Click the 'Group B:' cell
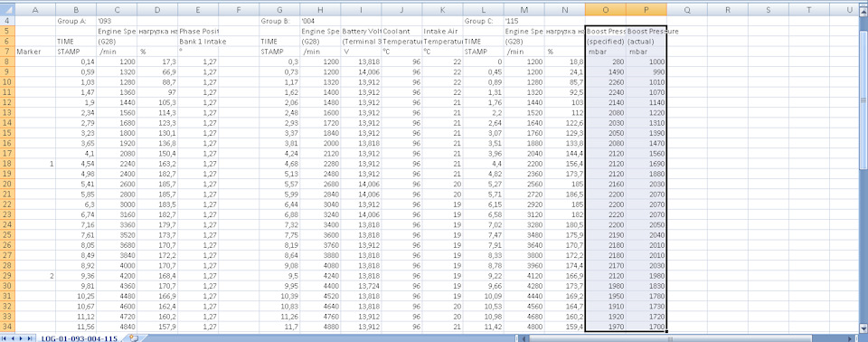Viewport: 868px width, 342px height. point(279,21)
